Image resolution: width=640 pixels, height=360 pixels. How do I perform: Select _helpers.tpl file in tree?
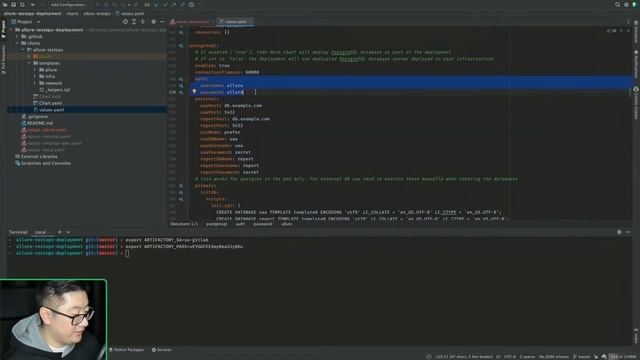(55, 90)
